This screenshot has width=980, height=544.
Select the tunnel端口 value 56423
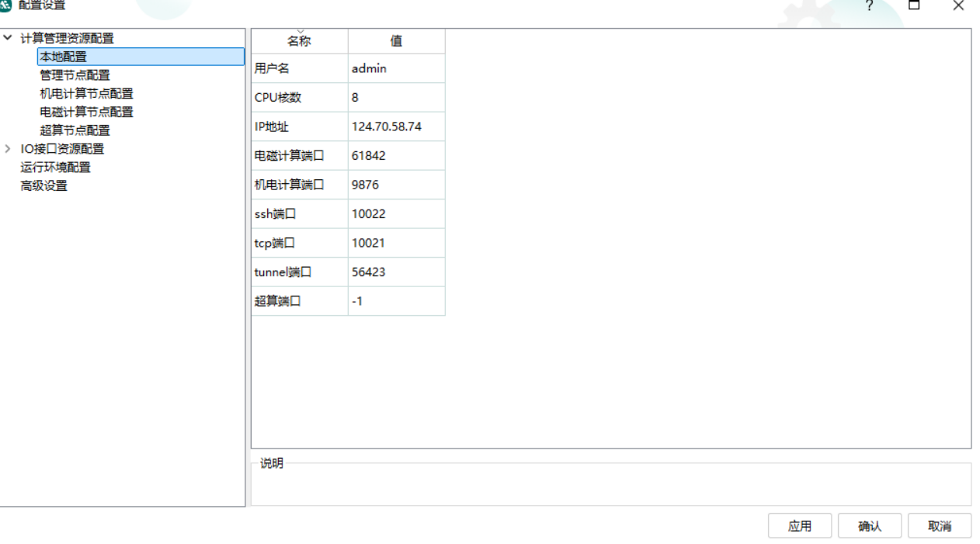tap(396, 272)
